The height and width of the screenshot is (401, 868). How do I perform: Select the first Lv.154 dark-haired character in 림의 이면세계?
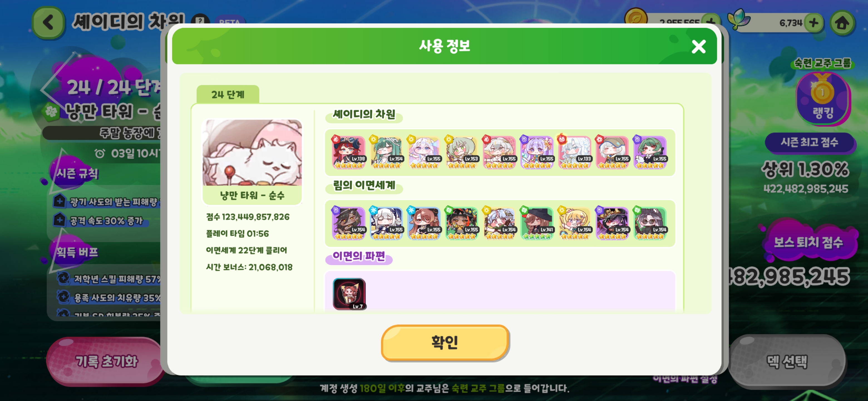(349, 223)
